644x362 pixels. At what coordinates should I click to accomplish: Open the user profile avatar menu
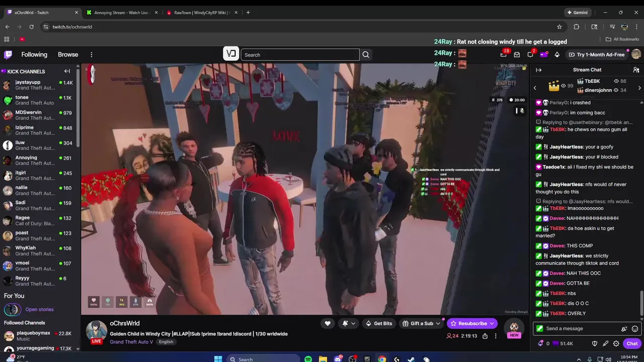(636, 54)
